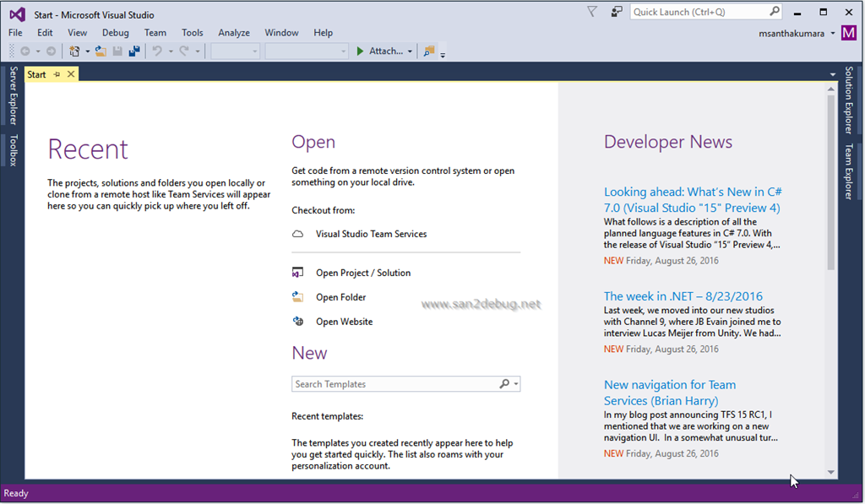
Task: Click the Open Folder link
Action: (341, 296)
